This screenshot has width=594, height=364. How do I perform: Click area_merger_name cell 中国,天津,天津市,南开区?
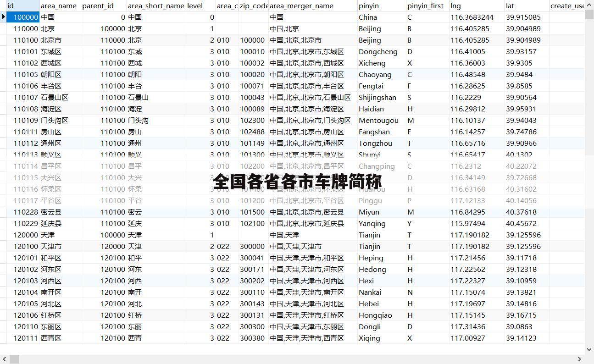[313, 292]
